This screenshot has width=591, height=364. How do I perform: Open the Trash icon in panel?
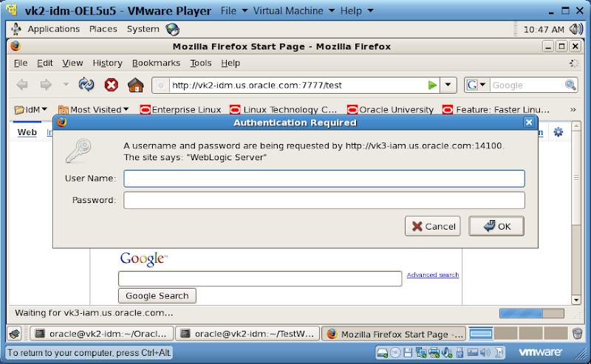point(577,334)
